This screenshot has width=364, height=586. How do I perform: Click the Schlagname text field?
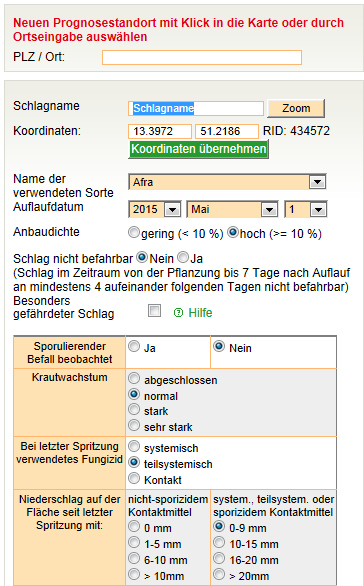pos(196,108)
